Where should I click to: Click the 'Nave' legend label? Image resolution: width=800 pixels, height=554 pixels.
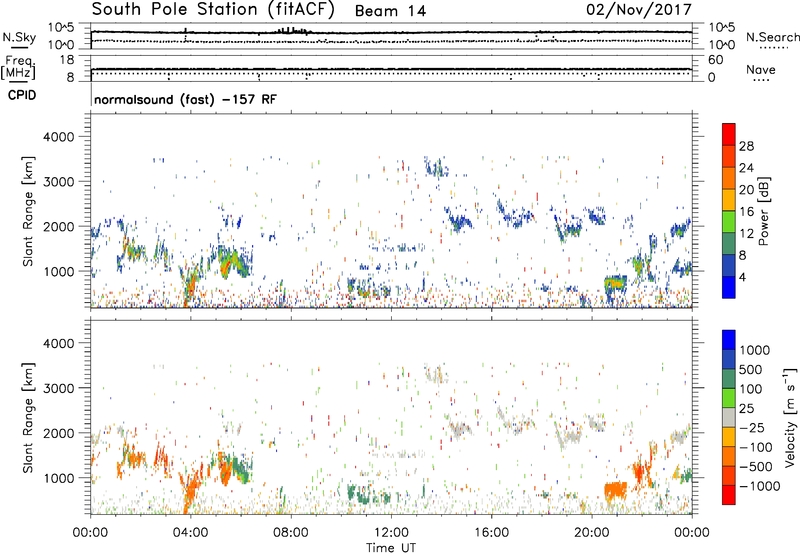(x=761, y=69)
